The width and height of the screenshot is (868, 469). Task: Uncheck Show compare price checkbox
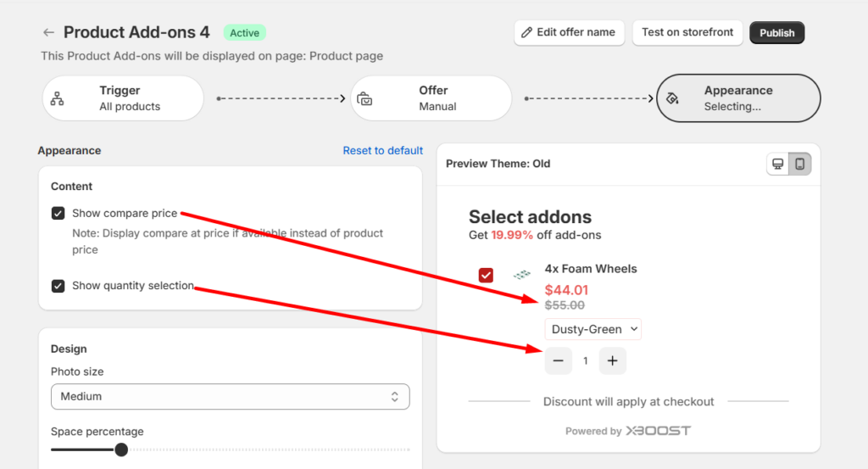(58, 214)
